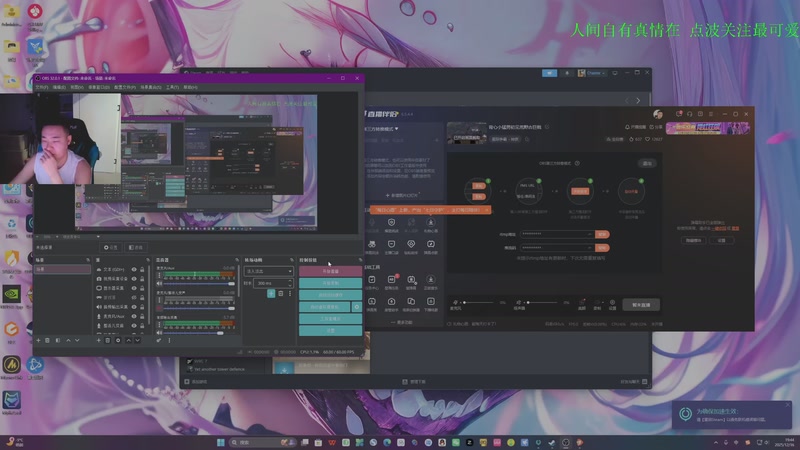Screen dimensions: 800x450
Task: Add a transition with teal plus button
Action: [271, 293]
